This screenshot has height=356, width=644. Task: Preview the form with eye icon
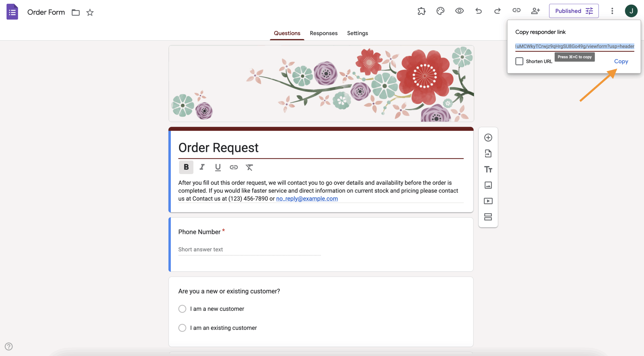(459, 11)
